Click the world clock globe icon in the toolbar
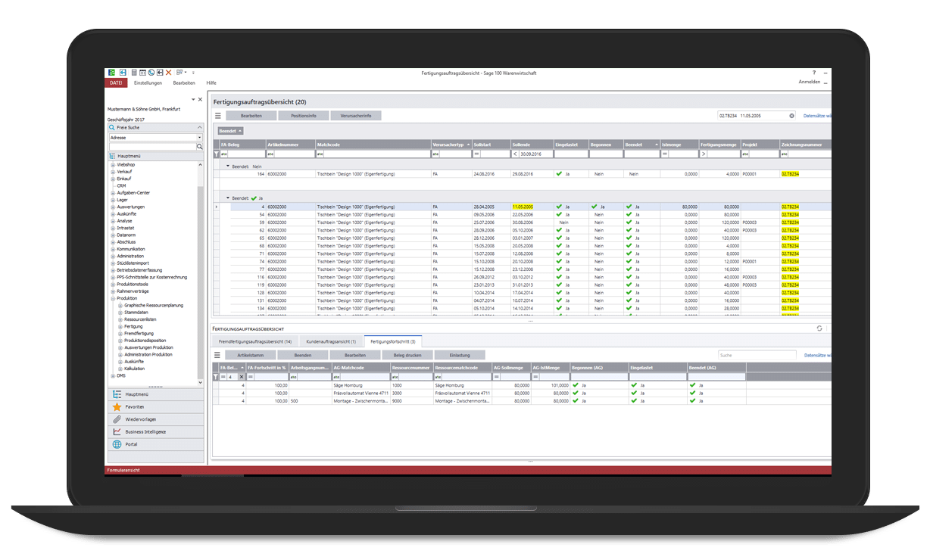 [151, 72]
